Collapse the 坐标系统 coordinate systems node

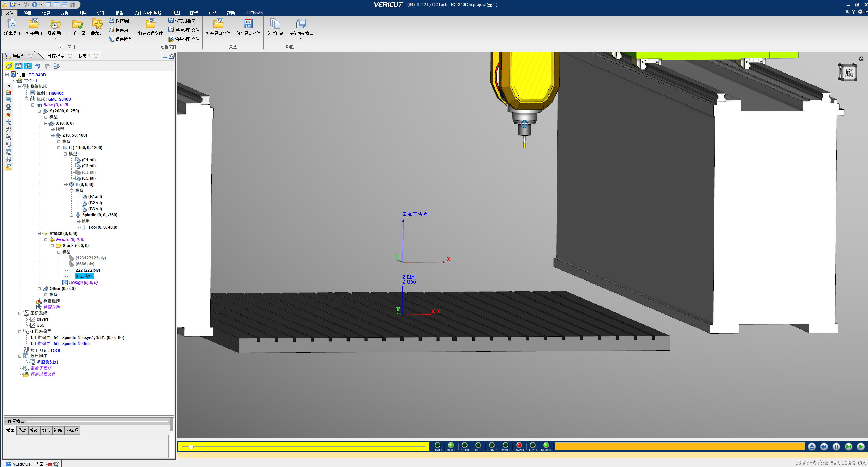click(20, 313)
